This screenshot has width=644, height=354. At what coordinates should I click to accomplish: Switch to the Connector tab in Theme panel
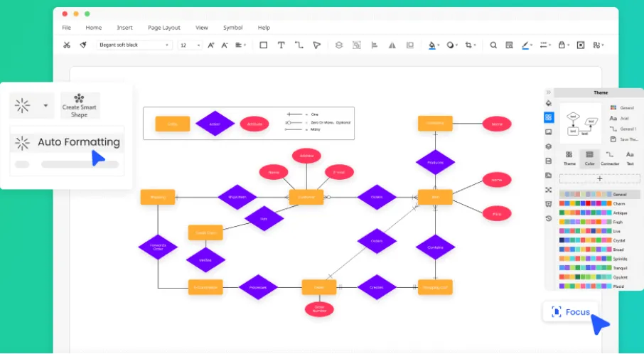pyautogui.click(x=609, y=158)
